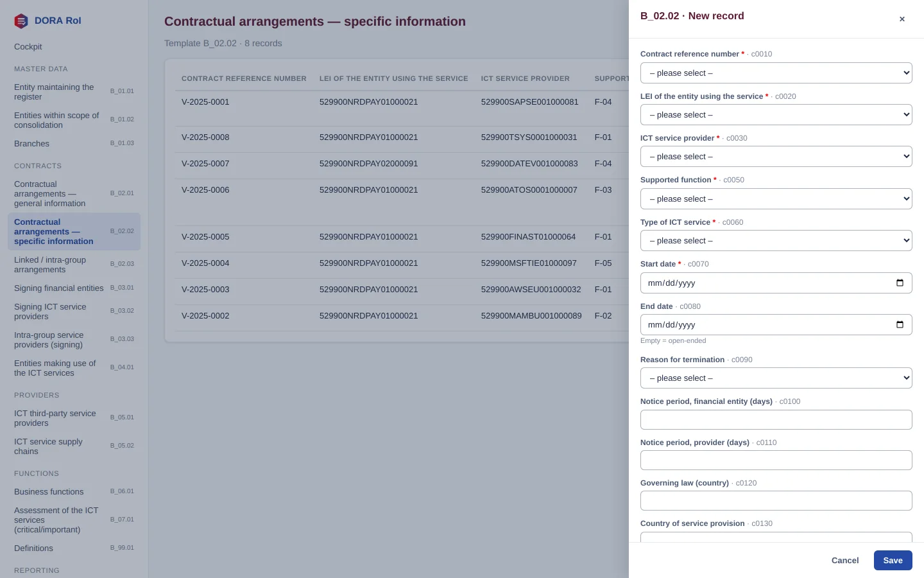Open Contractual arrangements general information
This screenshot has height=578, width=924.
74,194
